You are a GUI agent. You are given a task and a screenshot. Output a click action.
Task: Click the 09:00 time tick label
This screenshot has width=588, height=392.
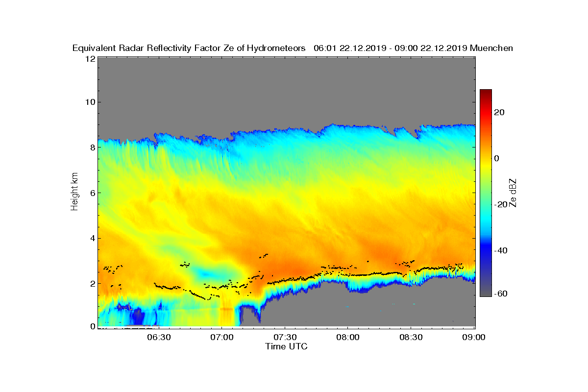coord(474,338)
